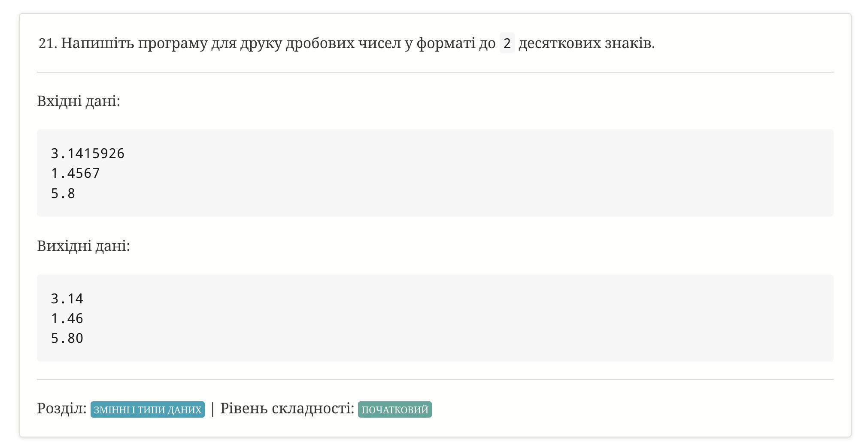Click the input value 3.1415926

pyautogui.click(x=88, y=153)
